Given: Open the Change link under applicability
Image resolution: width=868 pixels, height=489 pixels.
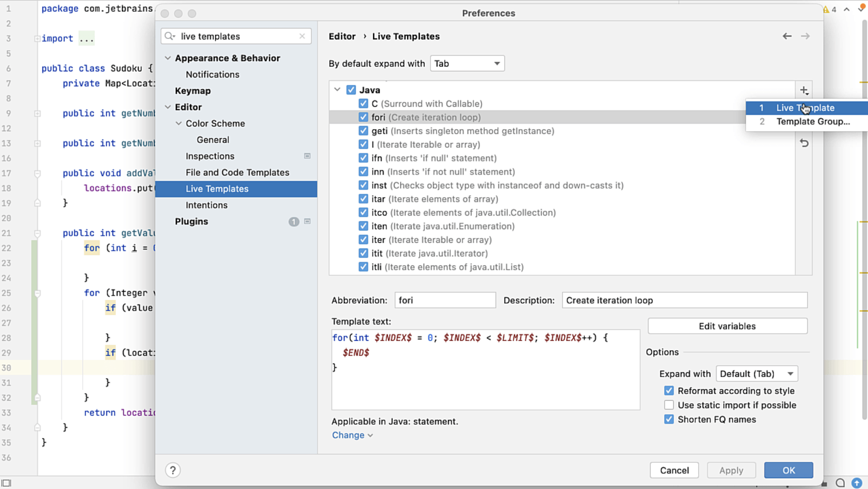Looking at the screenshot, I should 348,435.
